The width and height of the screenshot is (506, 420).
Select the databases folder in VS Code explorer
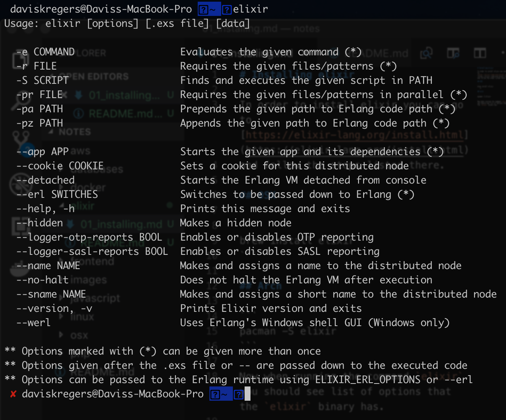click(x=97, y=169)
